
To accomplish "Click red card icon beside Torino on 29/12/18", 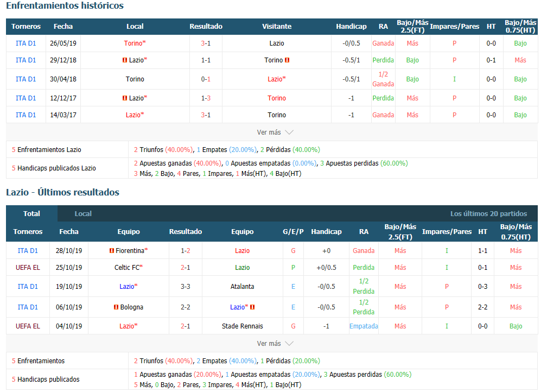I will [x=287, y=60].
